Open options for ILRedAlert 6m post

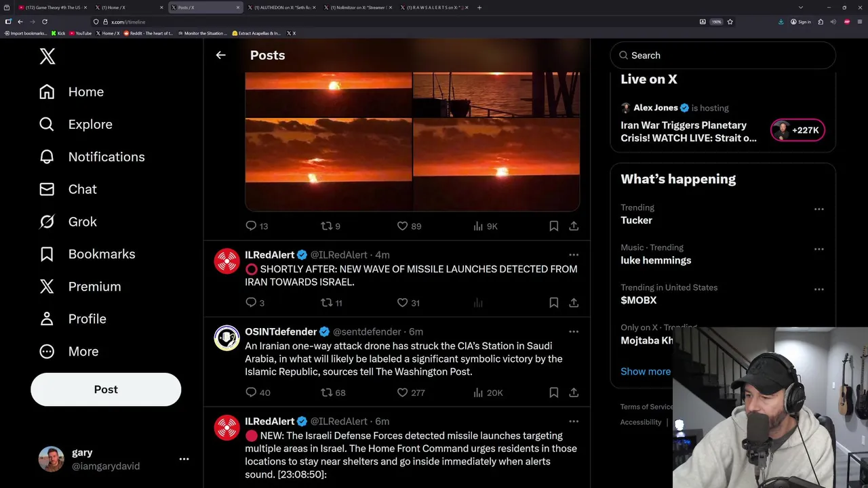[574, 422]
